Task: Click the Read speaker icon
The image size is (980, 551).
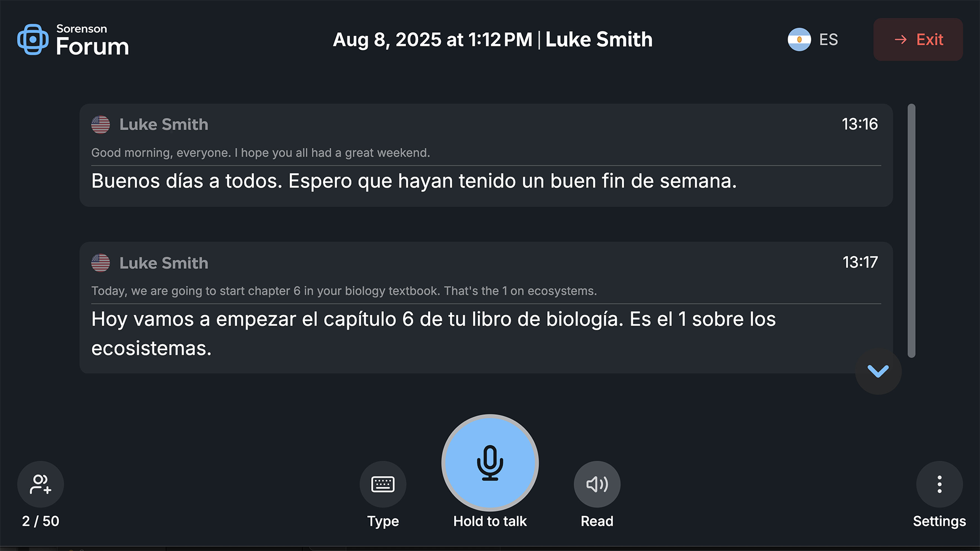Action: coord(597,484)
